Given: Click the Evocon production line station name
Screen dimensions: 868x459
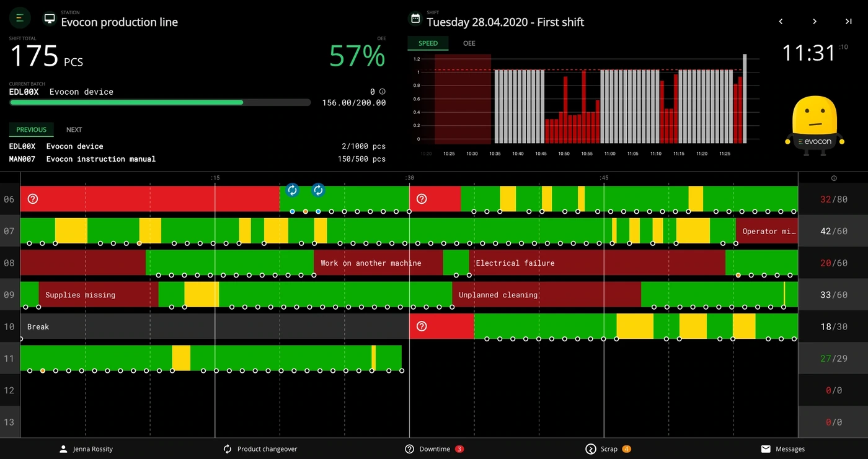Looking at the screenshot, I should tap(120, 22).
